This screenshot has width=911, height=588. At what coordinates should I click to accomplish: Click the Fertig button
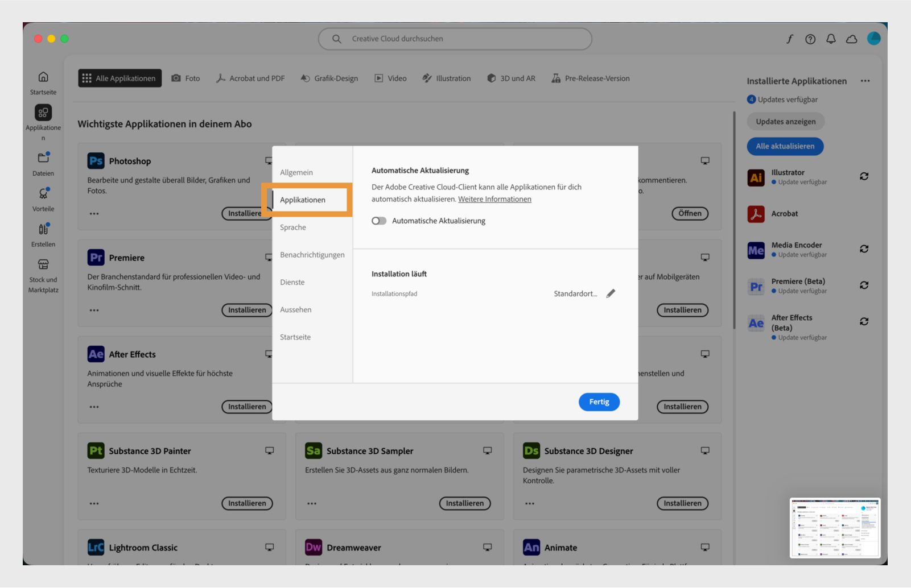pos(599,402)
